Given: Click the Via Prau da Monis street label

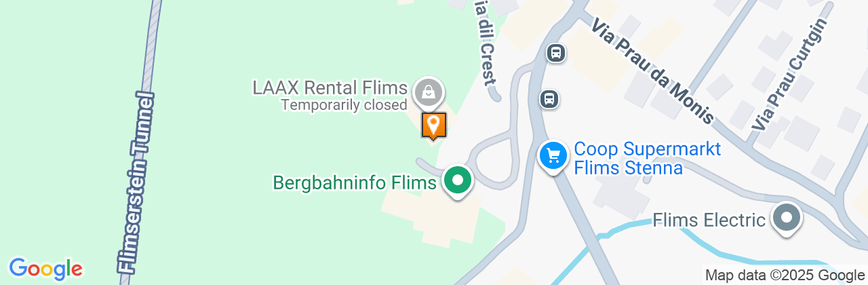Looking at the screenshot, I should 652,71.
